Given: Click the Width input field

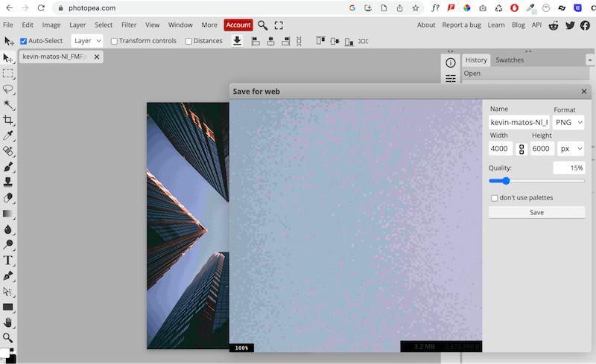Looking at the screenshot, I should tap(501, 149).
